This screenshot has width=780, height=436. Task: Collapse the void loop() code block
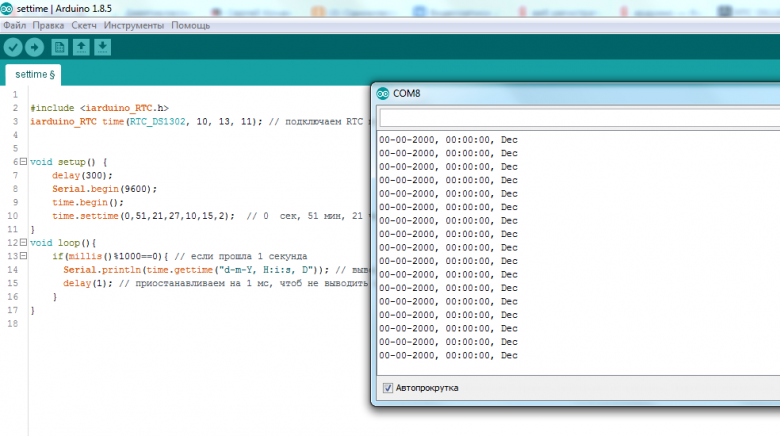tap(23, 242)
